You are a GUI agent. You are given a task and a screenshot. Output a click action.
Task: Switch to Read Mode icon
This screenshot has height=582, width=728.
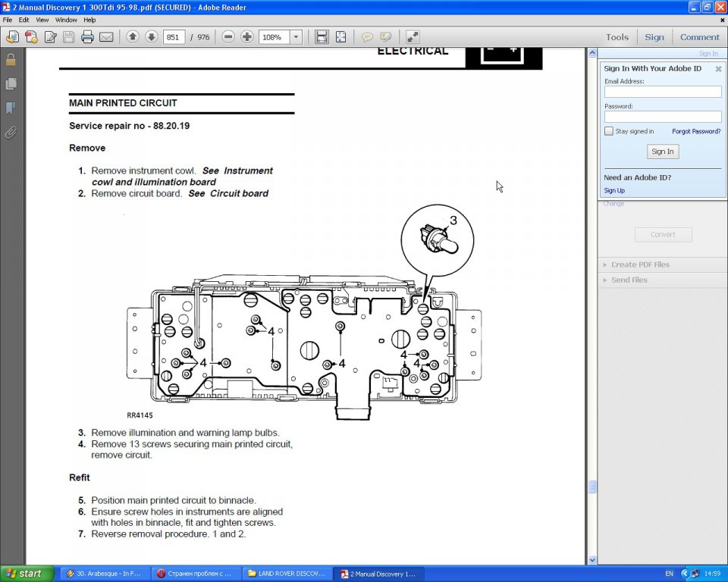[413, 37]
